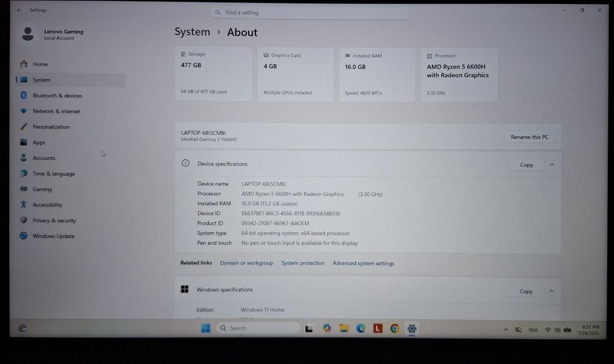
Task: Click the battery tray icon
Action: tap(567, 330)
